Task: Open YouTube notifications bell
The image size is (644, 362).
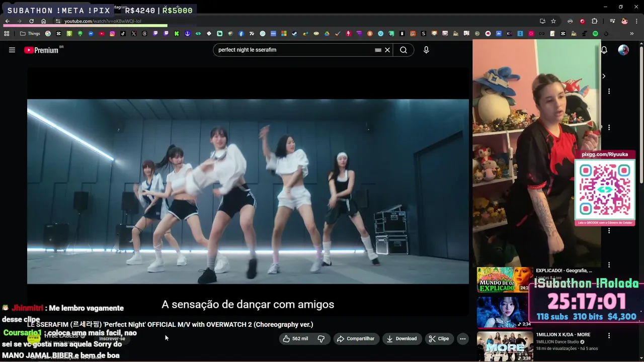Action: point(604,50)
